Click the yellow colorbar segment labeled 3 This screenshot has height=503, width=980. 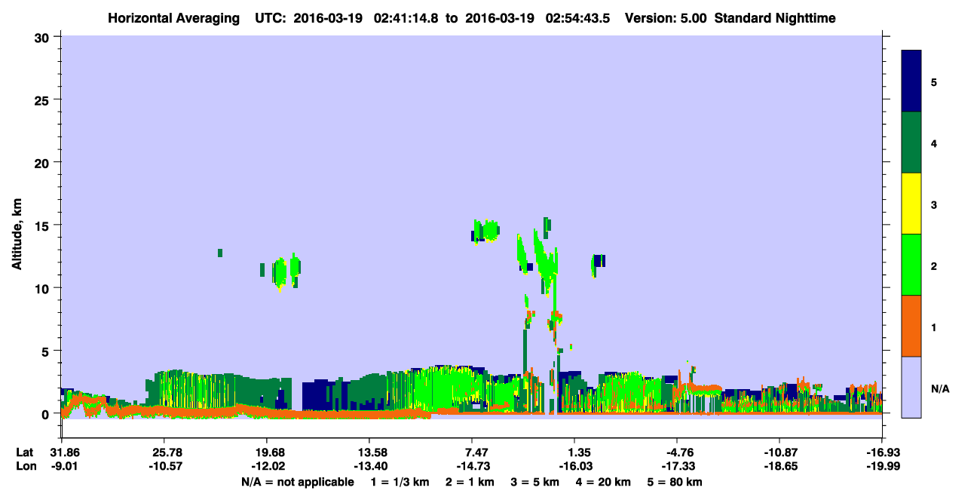coord(911,204)
